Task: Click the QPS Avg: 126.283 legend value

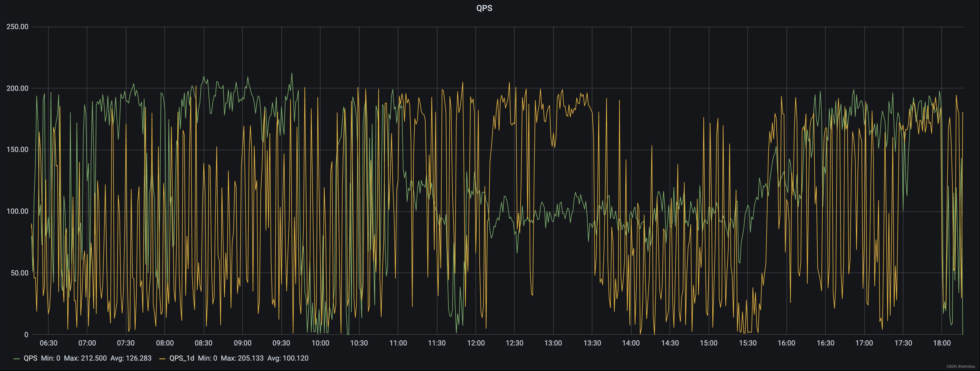Action: click(131, 358)
